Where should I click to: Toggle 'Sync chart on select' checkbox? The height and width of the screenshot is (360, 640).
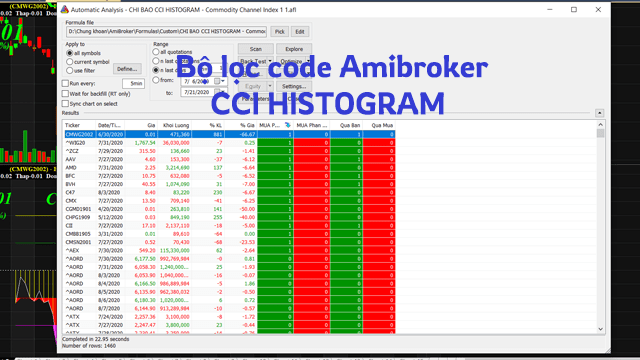pos(65,104)
